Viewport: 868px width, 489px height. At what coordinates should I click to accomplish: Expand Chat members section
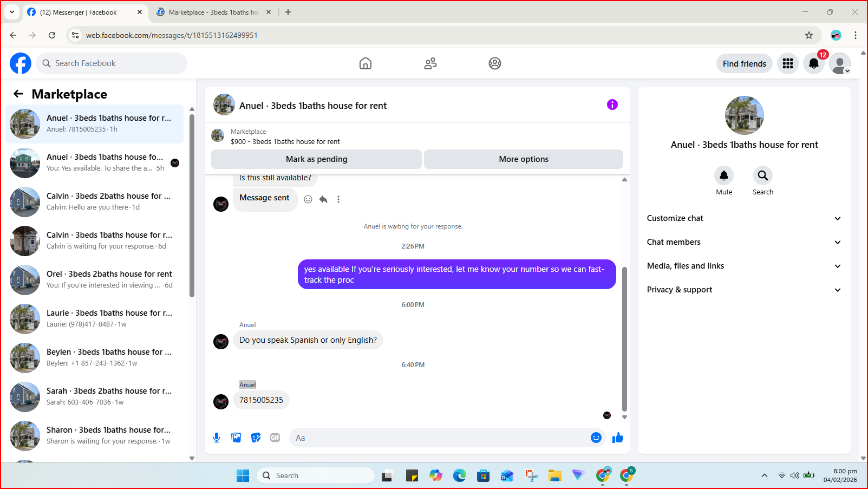pyautogui.click(x=744, y=242)
